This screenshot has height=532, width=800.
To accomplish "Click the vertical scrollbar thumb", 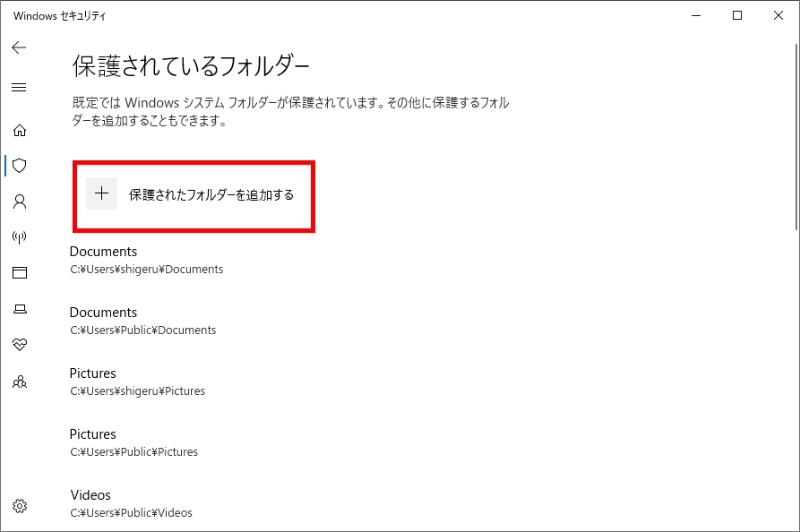I will [796, 137].
